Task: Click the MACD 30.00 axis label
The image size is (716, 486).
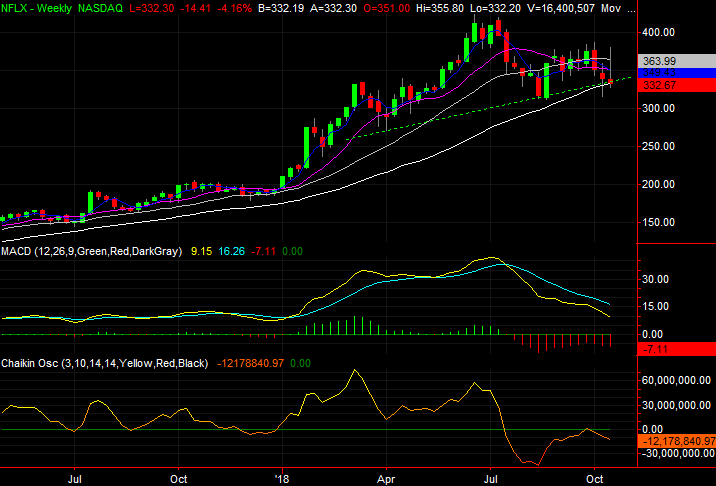Action: pyautogui.click(x=655, y=279)
